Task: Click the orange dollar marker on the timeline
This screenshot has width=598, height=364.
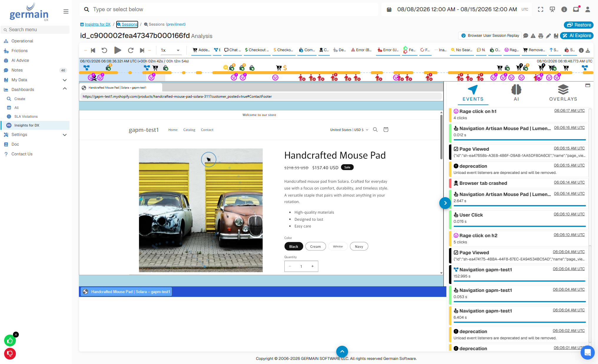Action: coord(285,68)
